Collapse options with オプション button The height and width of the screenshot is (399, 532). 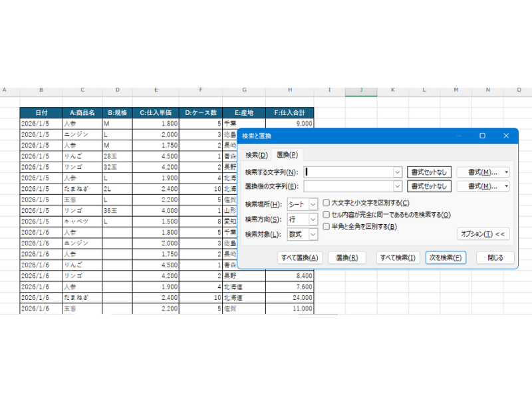click(x=483, y=234)
